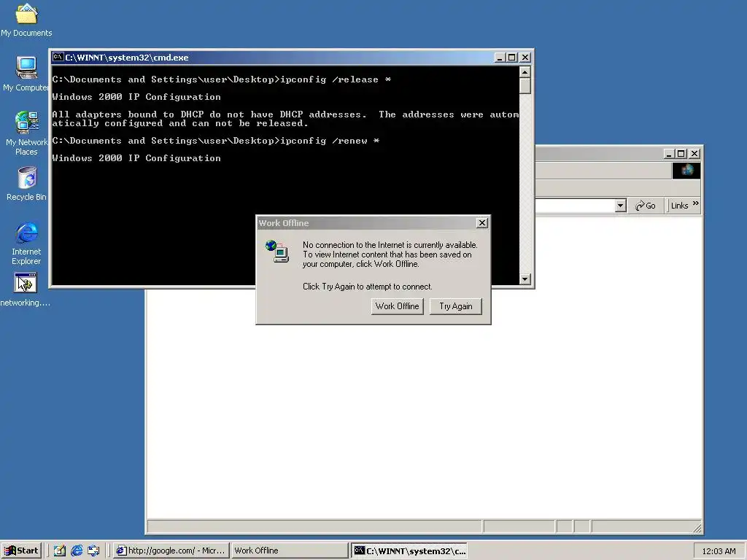Minimize the cmd.exe window
Screen dimensions: 747x560
pyautogui.click(x=499, y=58)
